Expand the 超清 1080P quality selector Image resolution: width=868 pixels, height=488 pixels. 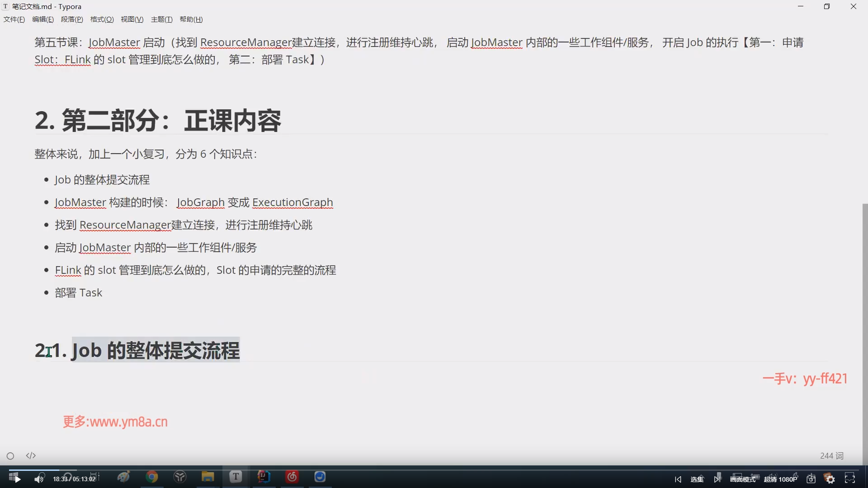point(780,479)
